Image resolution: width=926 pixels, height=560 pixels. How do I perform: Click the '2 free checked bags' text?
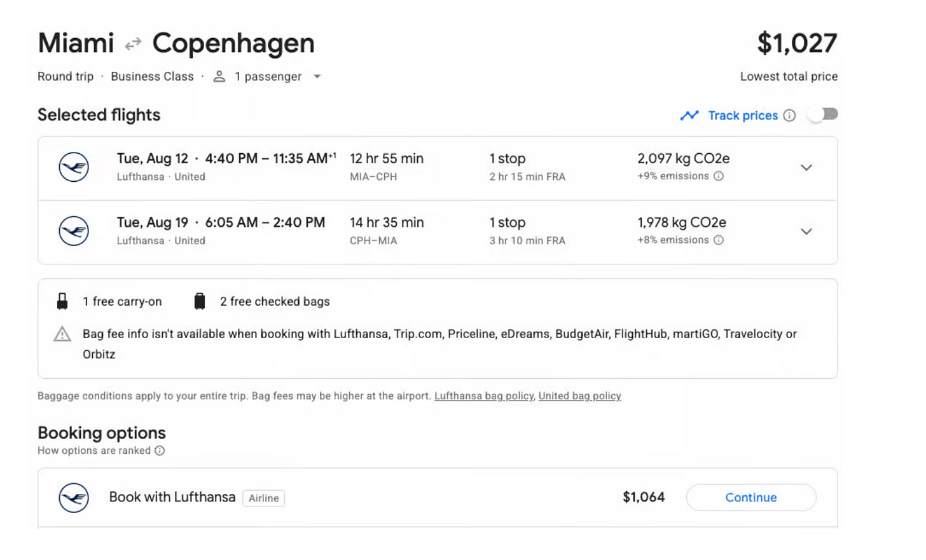click(x=275, y=301)
